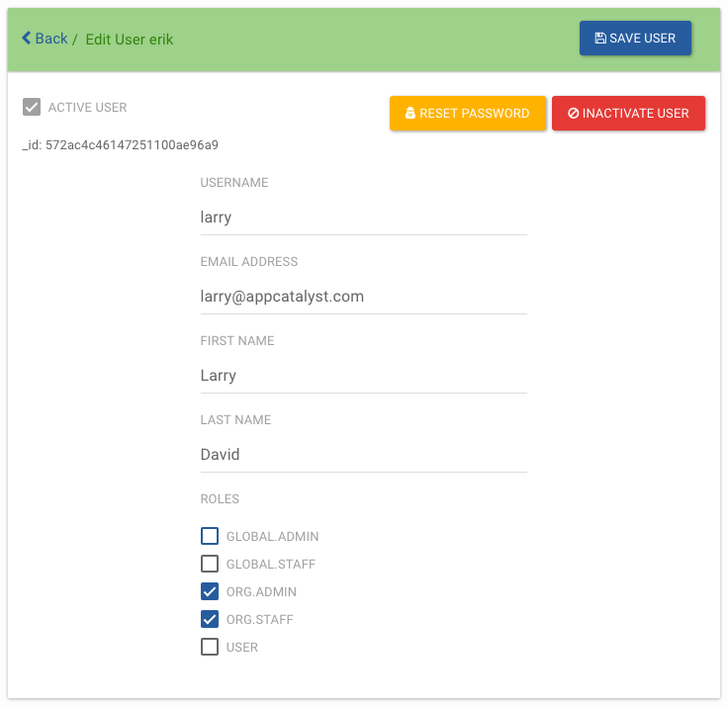Click the back chevron arrow icon
Viewport: 728px width, 708px height.
[27, 38]
